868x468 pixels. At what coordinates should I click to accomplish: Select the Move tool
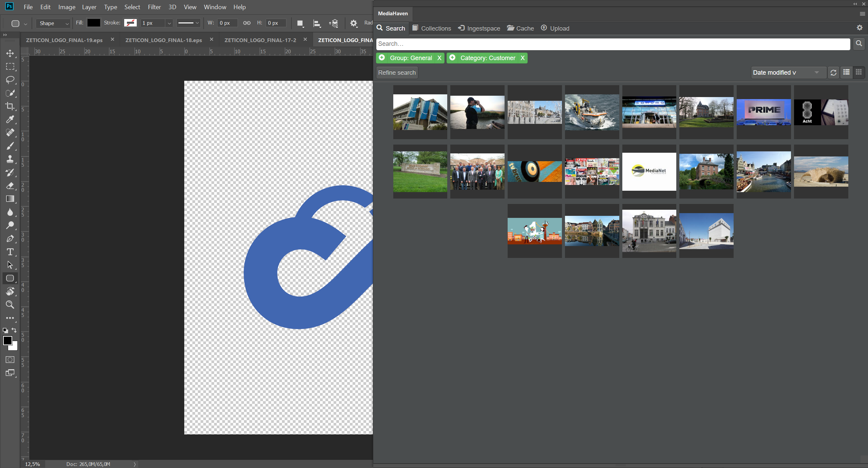tap(10, 53)
